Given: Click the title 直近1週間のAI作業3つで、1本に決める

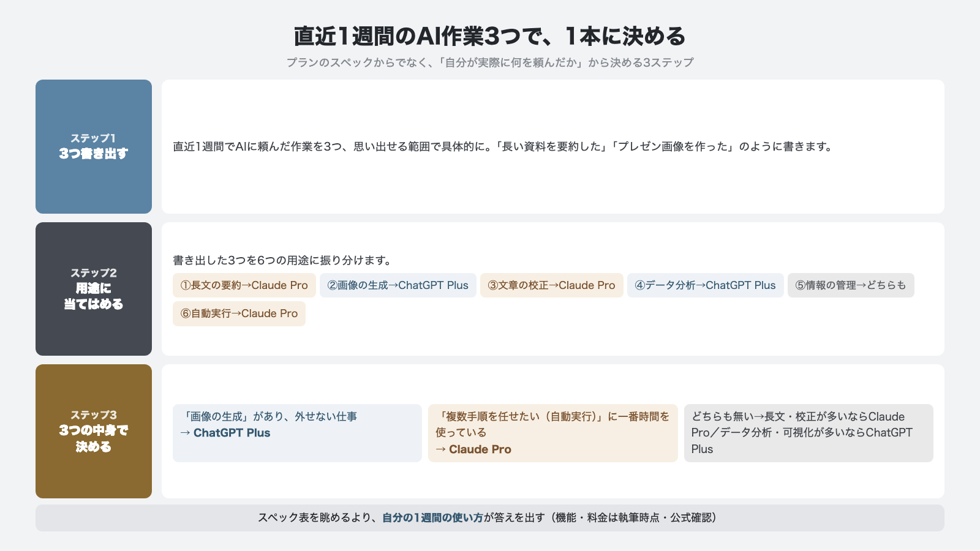Looking at the screenshot, I should [490, 36].
